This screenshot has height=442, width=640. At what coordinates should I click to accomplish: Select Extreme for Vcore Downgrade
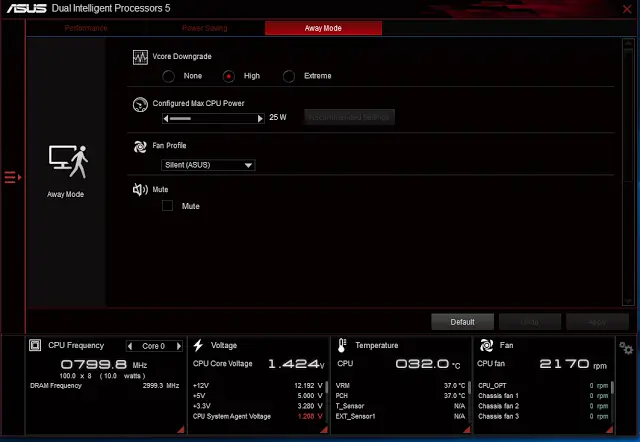[289, 76]
